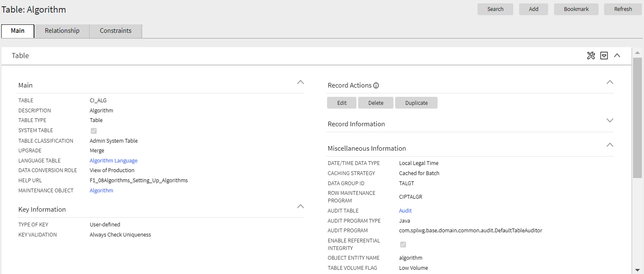
Task: Click the Bookmark button
Action: pos(575,9)
